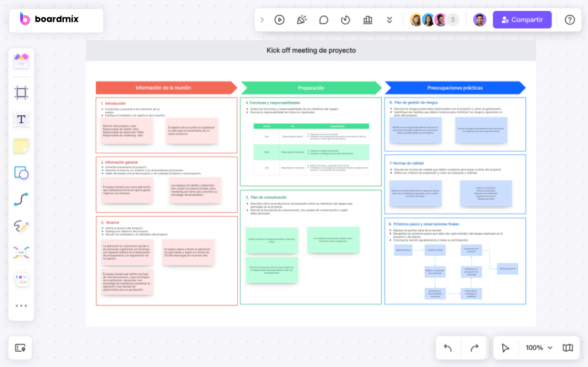Collapse the top toolbar with the arrow
The width and height of the screenshot is (588, 367).
[262, 20]
